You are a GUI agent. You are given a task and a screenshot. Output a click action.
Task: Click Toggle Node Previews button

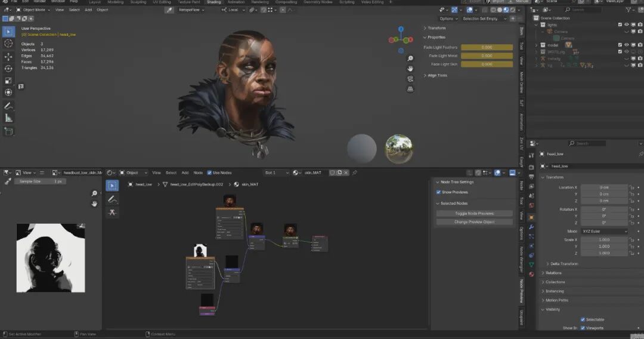[475, 213]
